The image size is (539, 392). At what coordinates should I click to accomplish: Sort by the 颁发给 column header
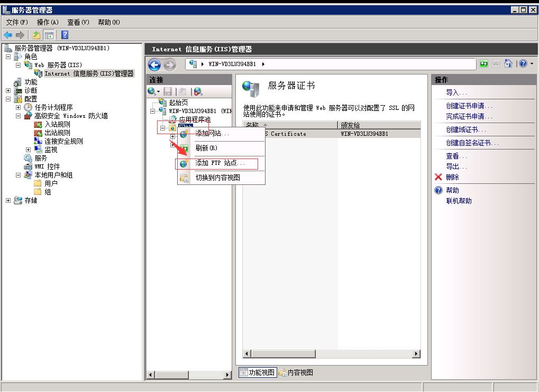click(379, 125)
